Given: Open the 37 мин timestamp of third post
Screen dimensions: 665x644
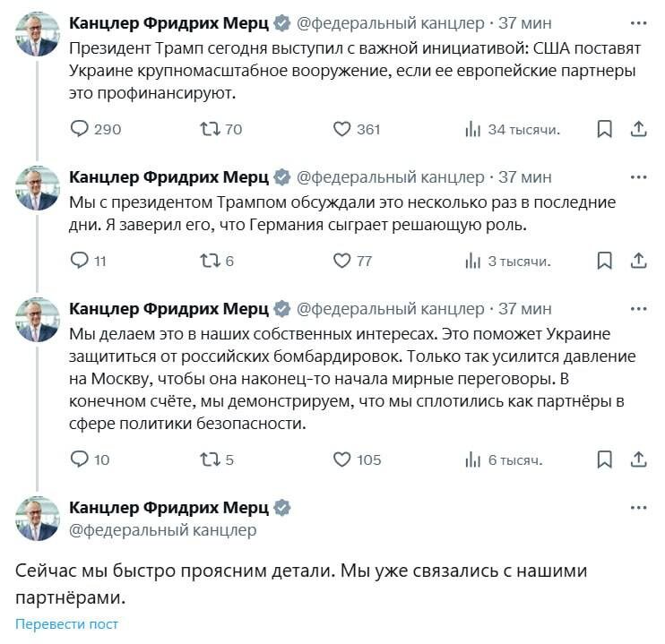Looking at the screenshot, I should 525,309.
